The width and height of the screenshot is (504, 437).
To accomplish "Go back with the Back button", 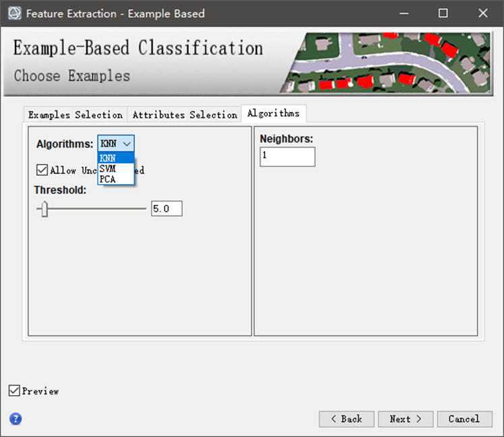I will (347, 419).
